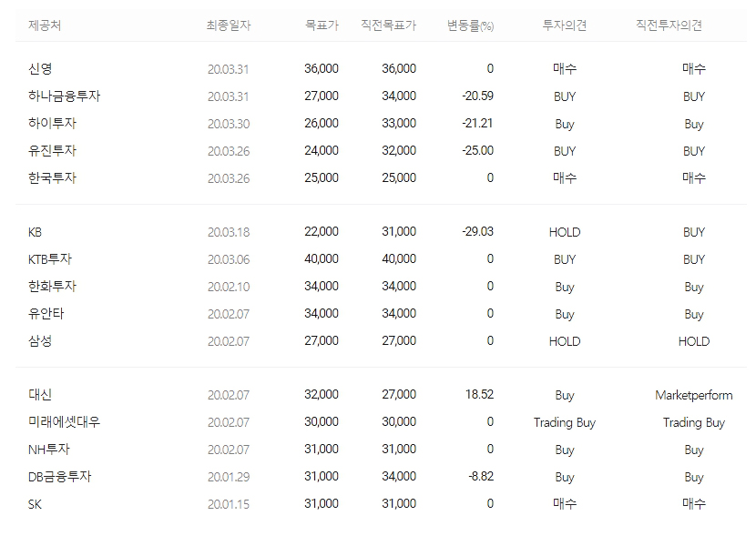
Task: Click the date 20.03.18
Action: pos(229,232)
